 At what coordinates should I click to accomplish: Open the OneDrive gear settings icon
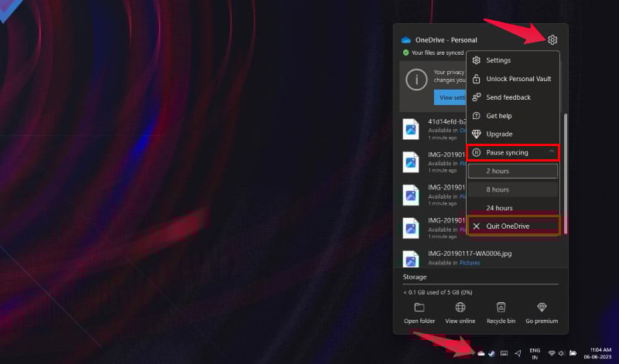[x=552, y=40]
